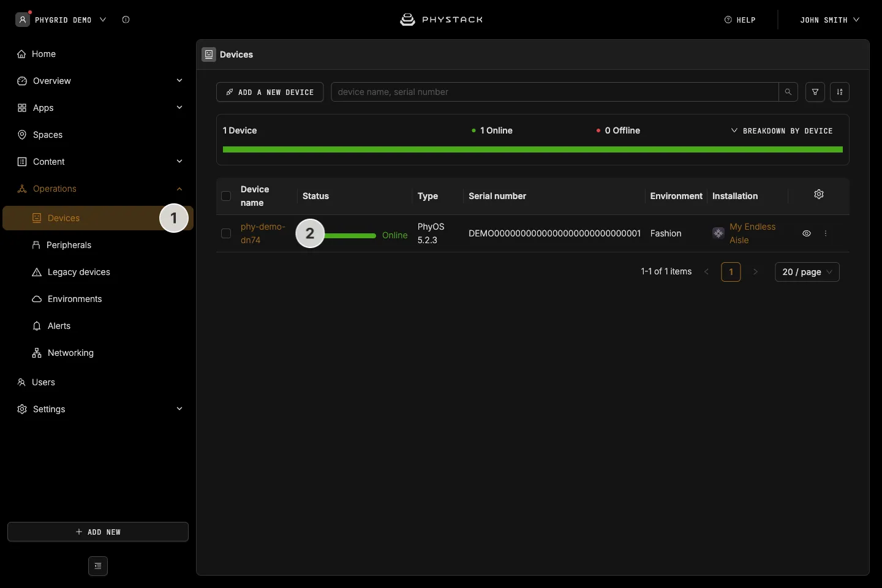Select page 1 in pagination
The width and height of the screenshot is (882, 588).
[731, 272]
